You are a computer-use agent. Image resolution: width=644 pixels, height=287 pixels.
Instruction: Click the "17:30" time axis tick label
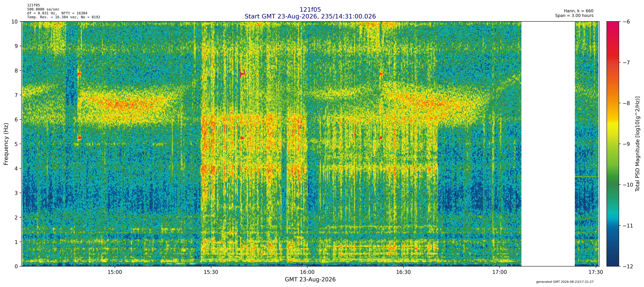point(596,272)
